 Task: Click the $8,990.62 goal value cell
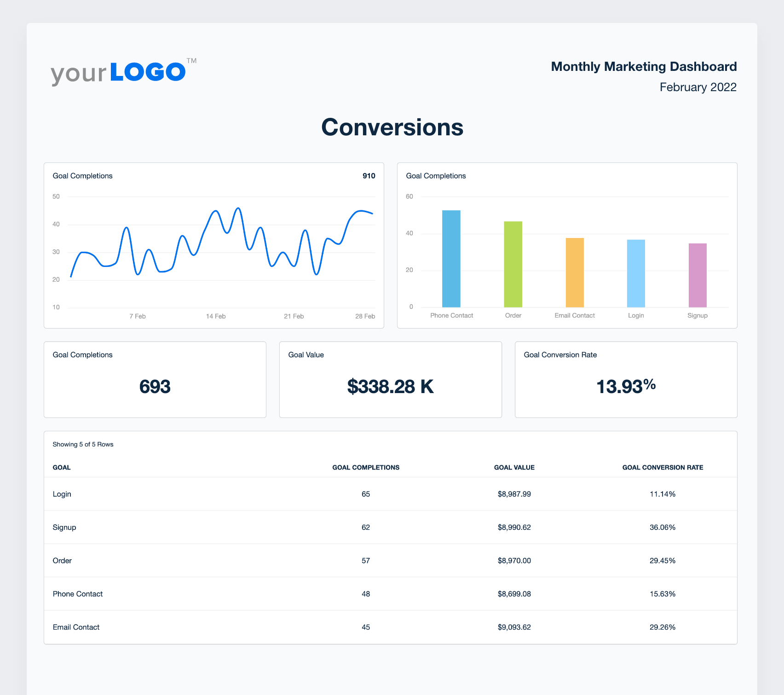pos(514,527)
